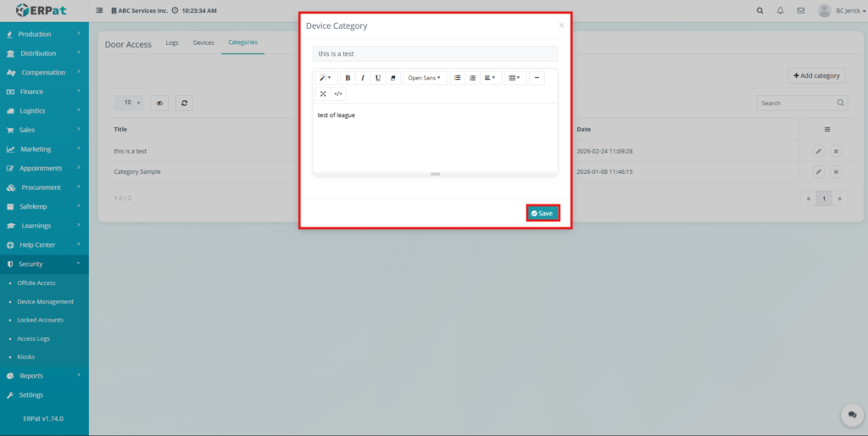Insert a horizontal rule line

pyautogui.click(x=537, y=78)
